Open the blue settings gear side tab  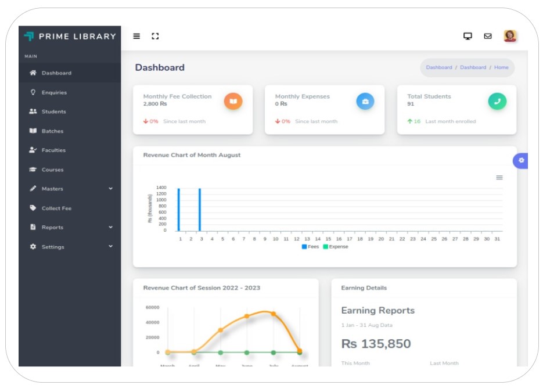point(521,160)
